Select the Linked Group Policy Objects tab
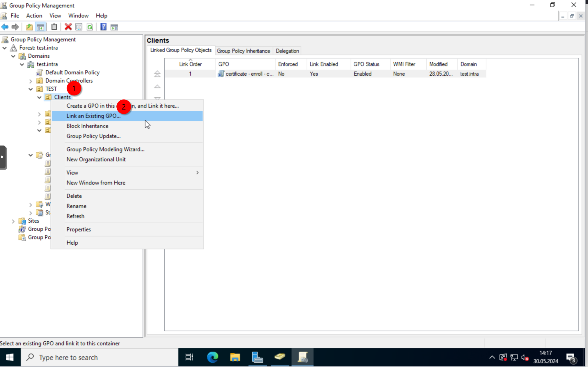Screen dimensions: 588x367 point(181,50)
